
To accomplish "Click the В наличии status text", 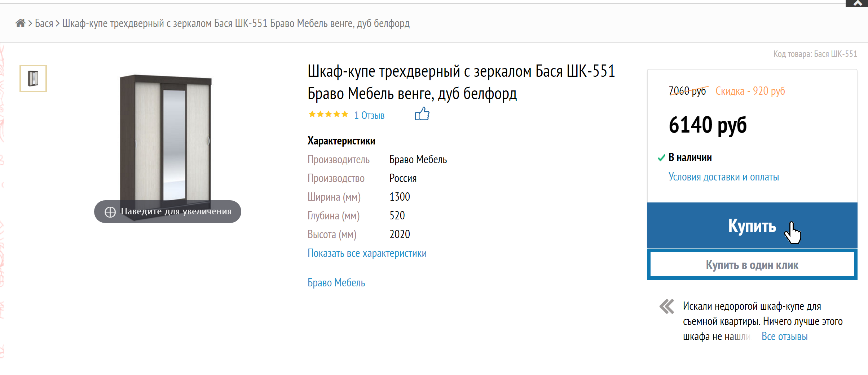I will [690, 157].
